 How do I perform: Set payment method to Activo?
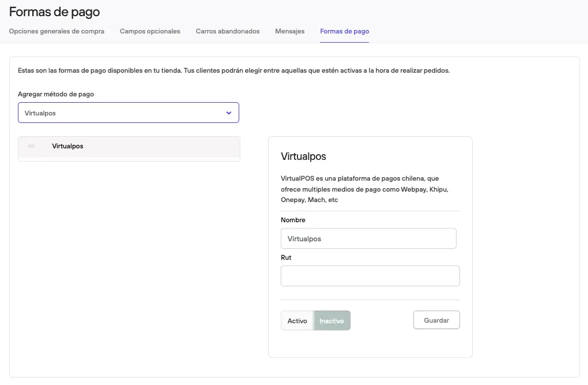point(297,321)
